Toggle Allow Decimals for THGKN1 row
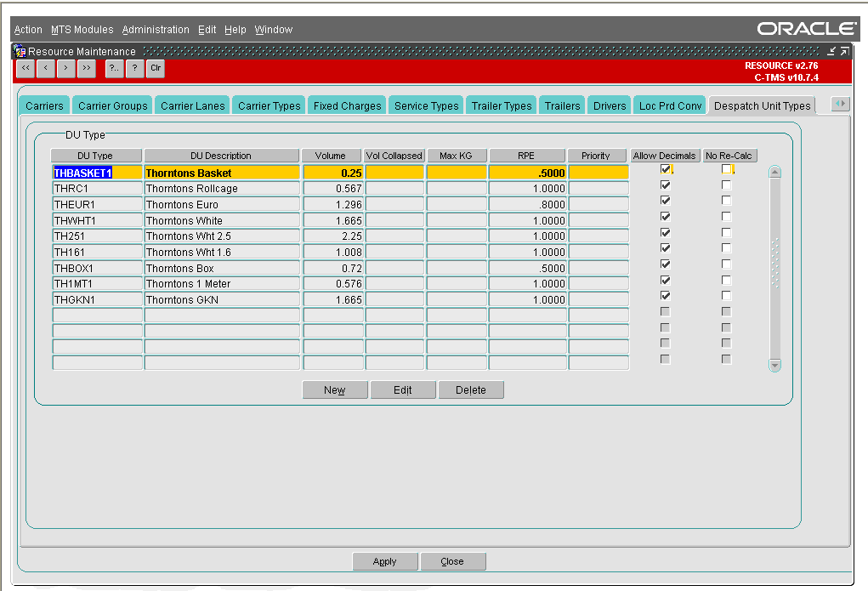The height and width of the screenshot is (591, 868). [666, 296]
